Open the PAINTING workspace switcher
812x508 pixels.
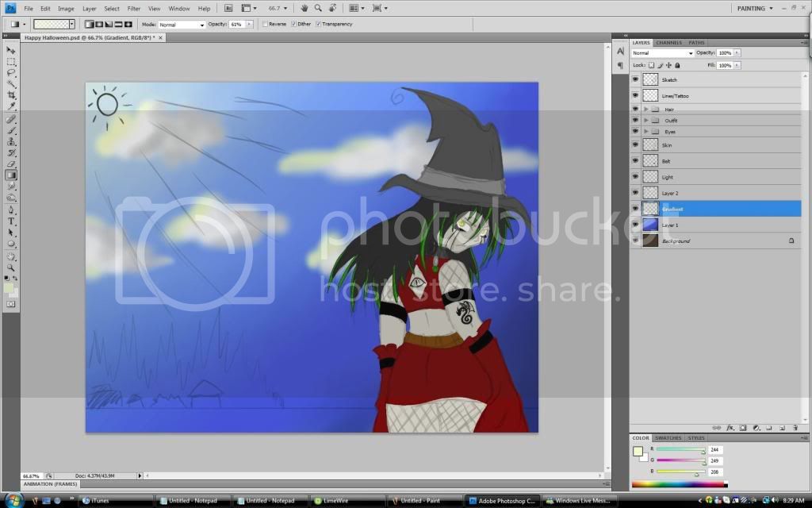pyautogui.click(x=753, y=8)
